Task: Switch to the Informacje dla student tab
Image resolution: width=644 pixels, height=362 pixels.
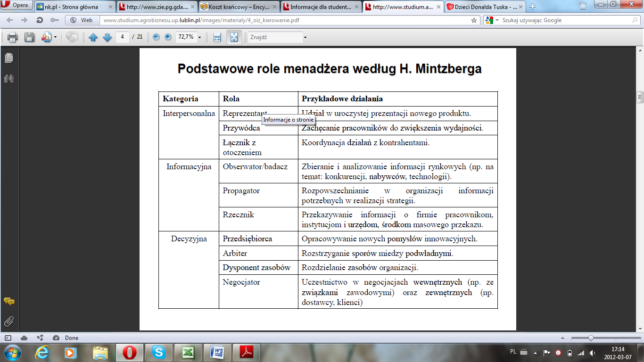Action: click(321, 7)
